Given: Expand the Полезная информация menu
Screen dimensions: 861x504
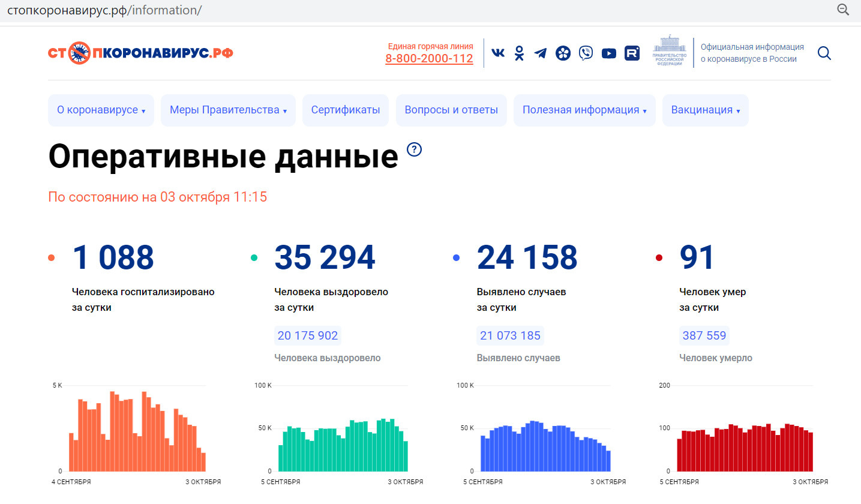Looking at the screenshot, I should [584, 110].
